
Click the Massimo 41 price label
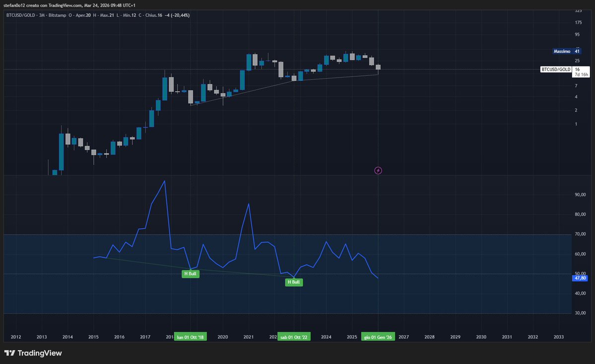click(x=567, y=51)
